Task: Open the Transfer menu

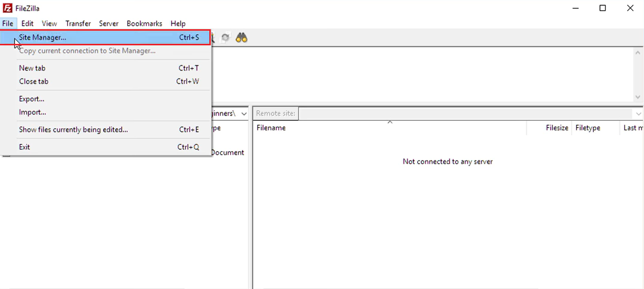Action: click(x=78, y=23)
